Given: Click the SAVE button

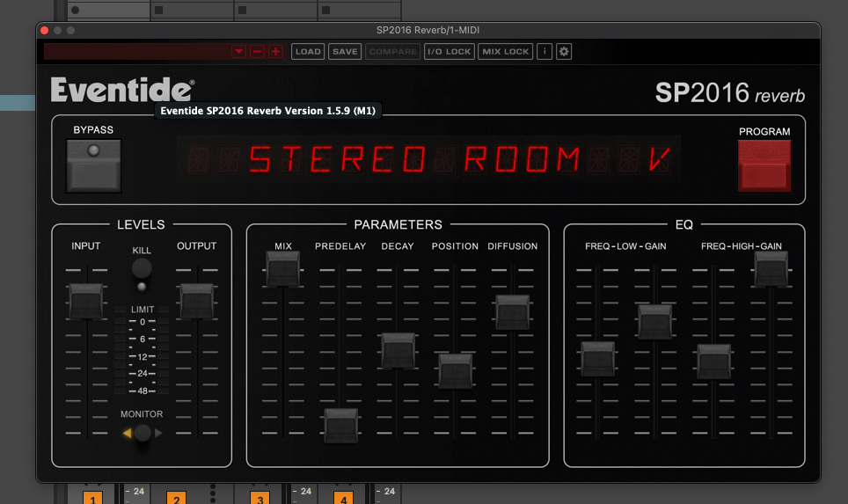Looking at the screenshot, I should pyautogui.click(x=345, y=52).
